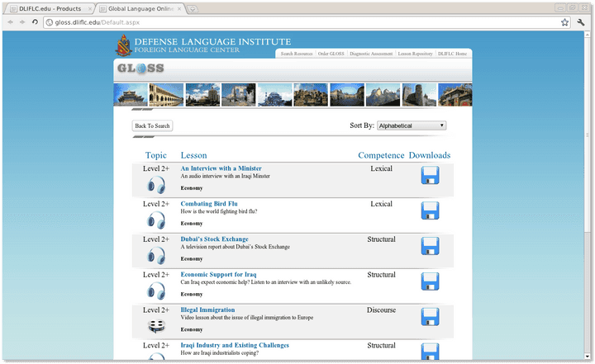The height and width of the screenshot is (364, 595).
Task: Click the Downloads column header
Action: pyautogui.click(x=430, y=155)
